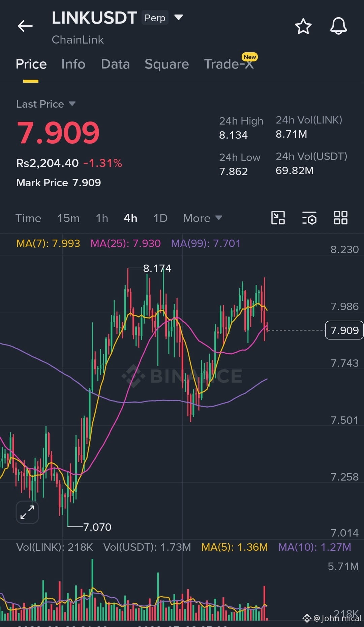This screenshot has height=627, width=364.
Task: Tap the MA(7): 7.993 indicator label
Action: point(48,243)
